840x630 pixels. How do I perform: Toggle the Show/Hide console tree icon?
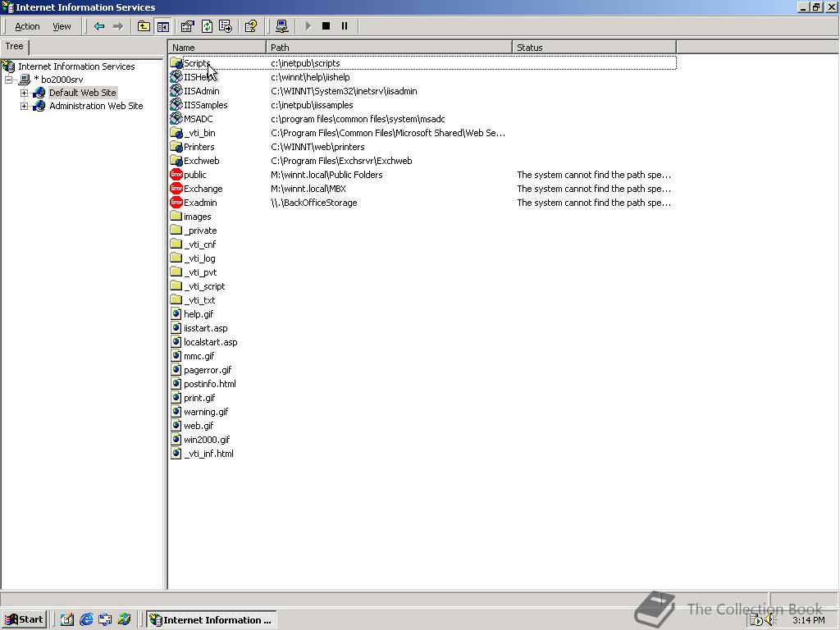(163, 26)
